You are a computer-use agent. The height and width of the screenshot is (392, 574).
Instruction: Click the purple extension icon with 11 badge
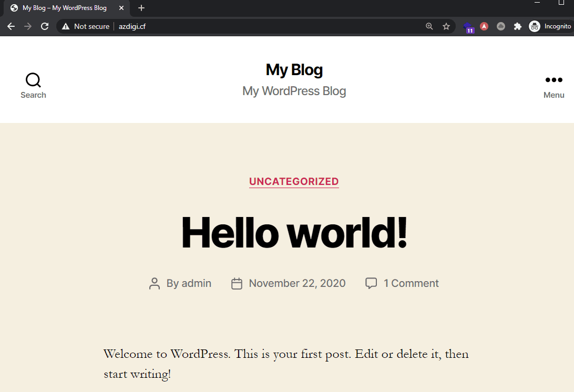468,27
